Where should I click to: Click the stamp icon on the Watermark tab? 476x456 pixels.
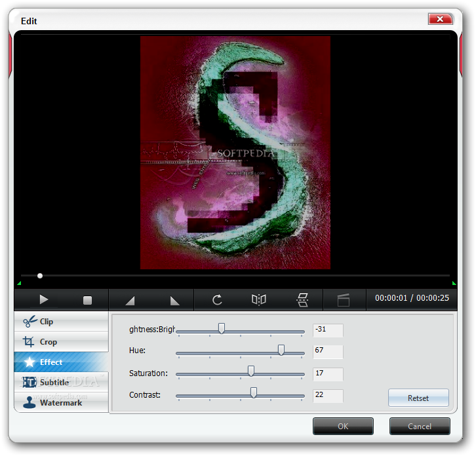tap(30, 402)
